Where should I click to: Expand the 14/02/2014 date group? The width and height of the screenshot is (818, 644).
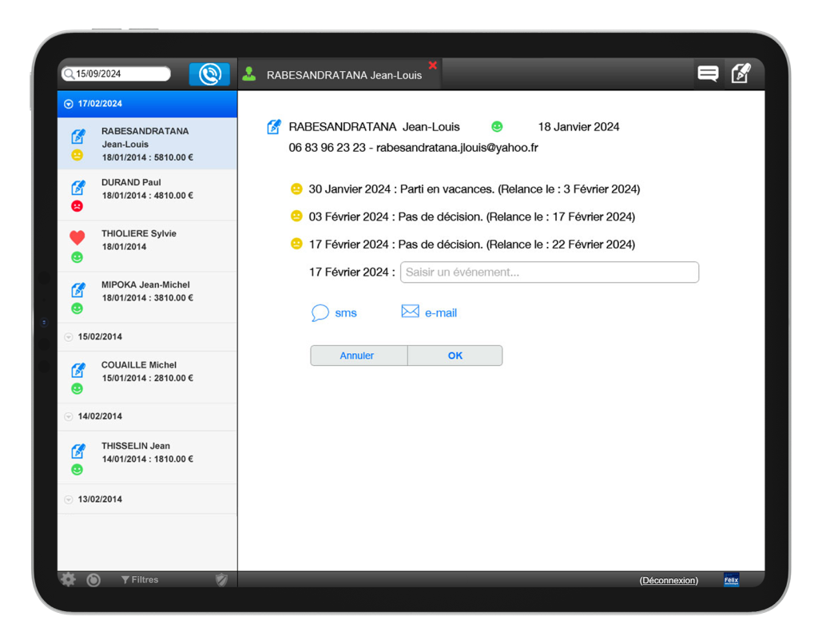point(69,416)
